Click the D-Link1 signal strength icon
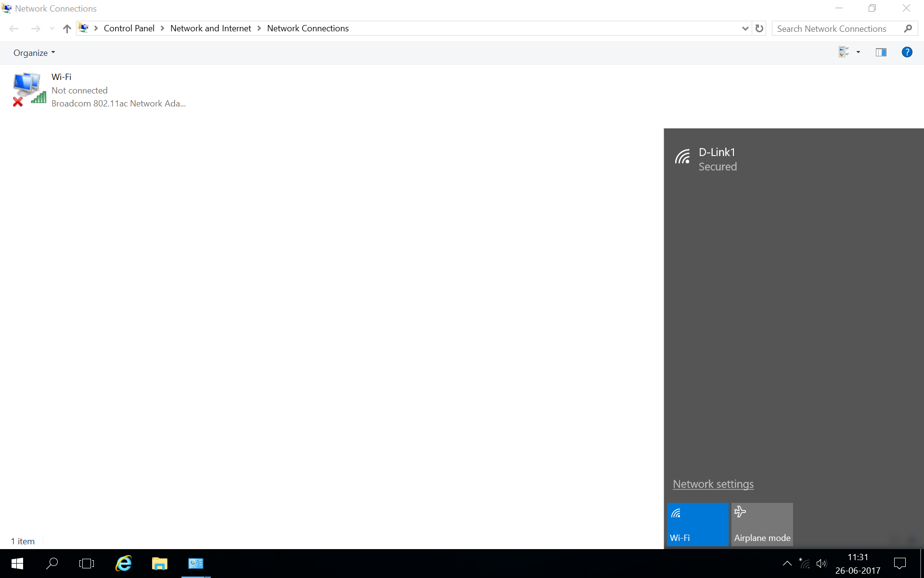This screenshot has height=578, width=924. coord(682,157)
